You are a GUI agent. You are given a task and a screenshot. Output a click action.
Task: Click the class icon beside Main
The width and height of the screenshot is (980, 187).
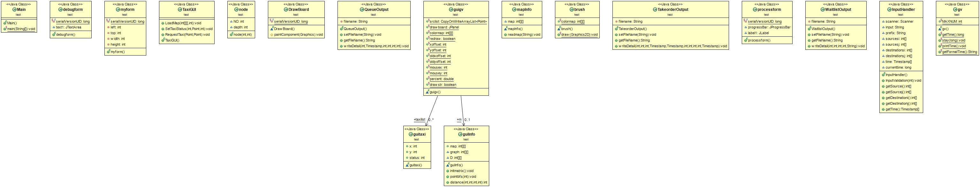[x=14, y=10]
